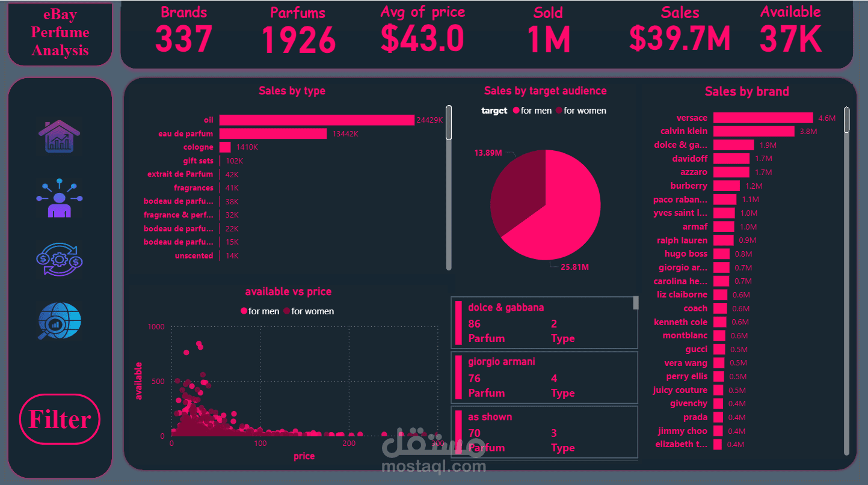
Task: Click the 'juicy couture' brand label
Action: [x=680, y=390]
